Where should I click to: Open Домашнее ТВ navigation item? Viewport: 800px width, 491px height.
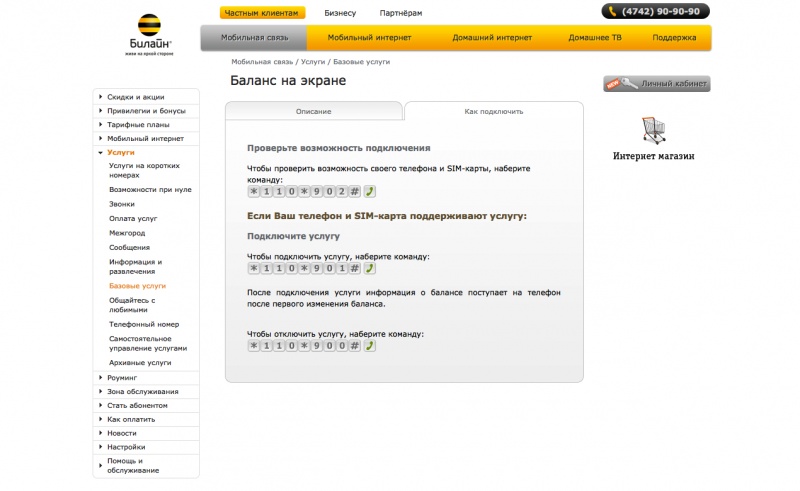(x=595, y=38)
